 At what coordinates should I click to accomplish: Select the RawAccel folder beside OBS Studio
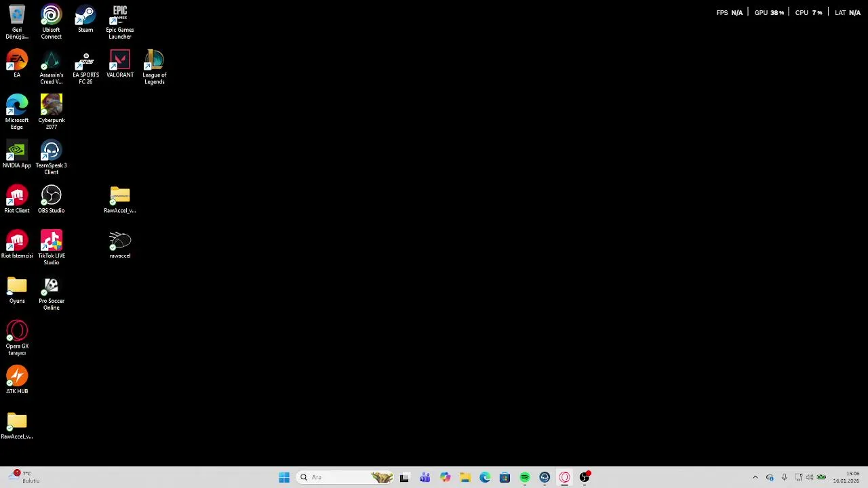click(120, 200)
